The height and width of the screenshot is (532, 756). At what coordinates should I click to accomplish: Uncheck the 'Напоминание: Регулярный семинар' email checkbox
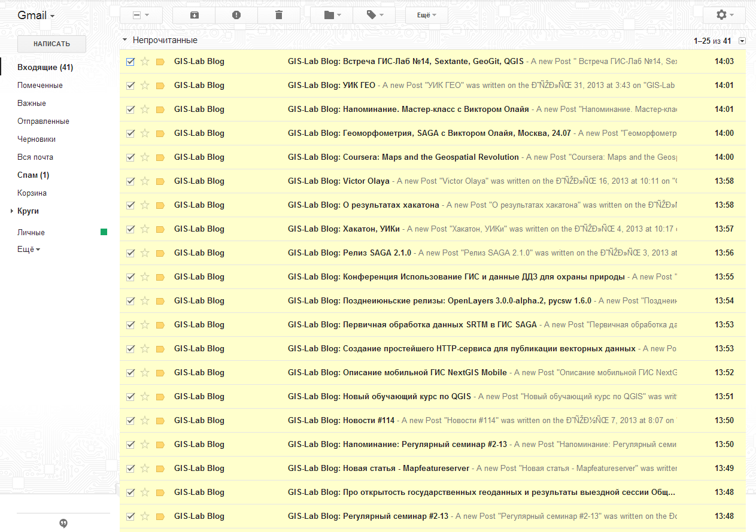[x=130, y=445]
